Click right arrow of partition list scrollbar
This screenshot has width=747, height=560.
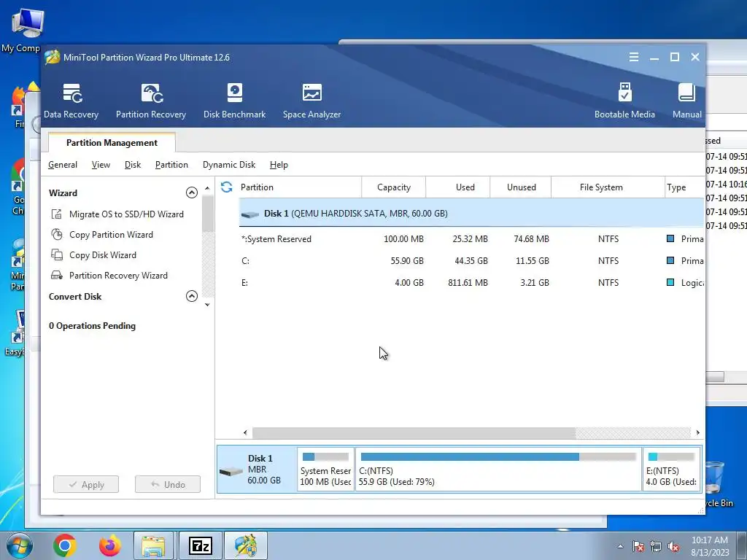697,433
